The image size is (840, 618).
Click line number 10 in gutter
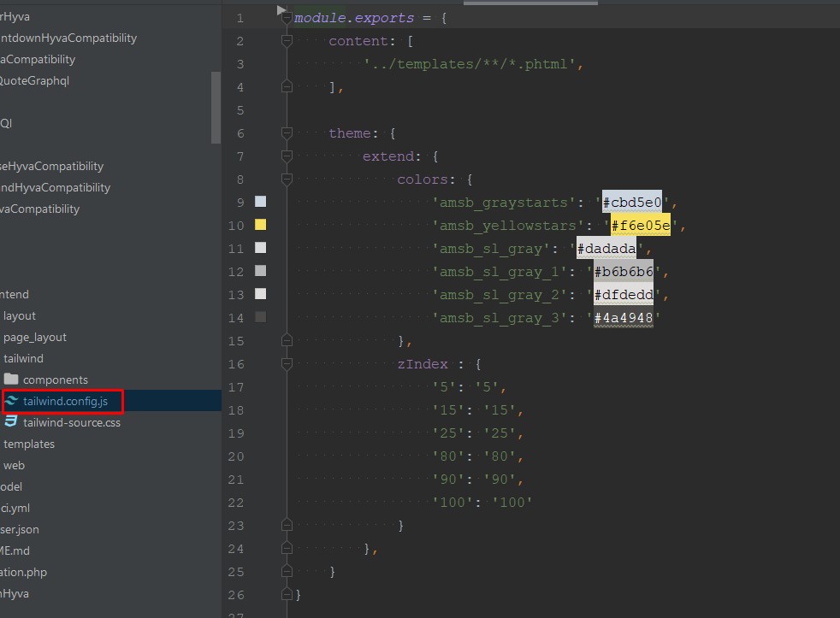[x=236, y=226]
